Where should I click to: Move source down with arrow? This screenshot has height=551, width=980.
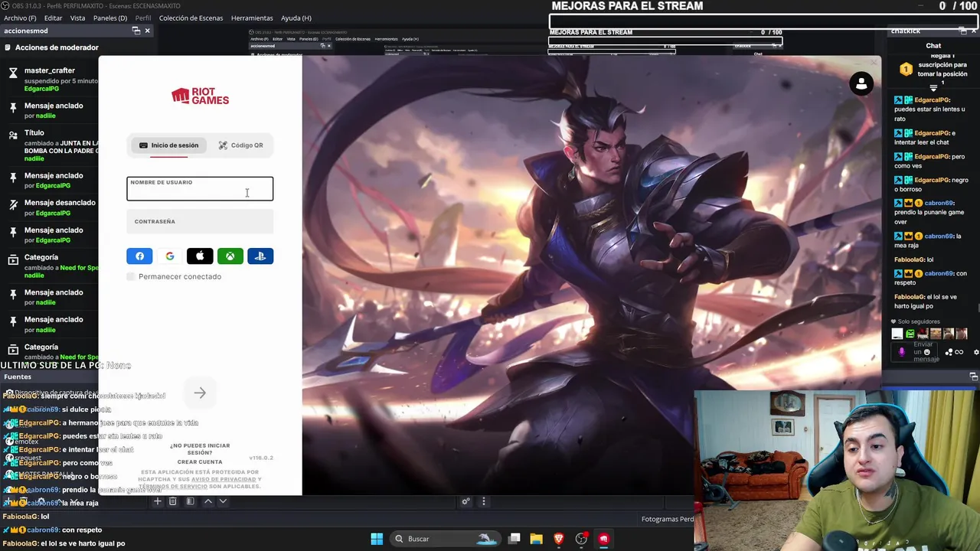(223, 501)
